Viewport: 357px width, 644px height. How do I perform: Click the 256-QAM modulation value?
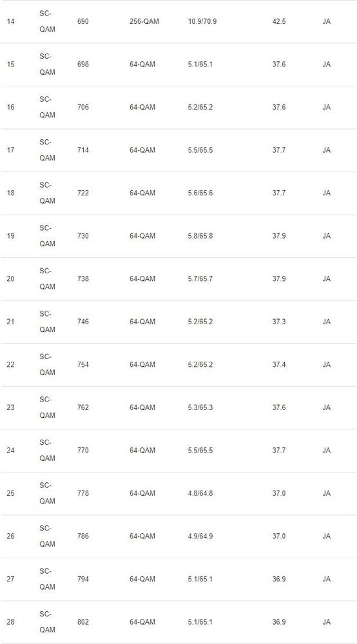[x=144, y=21]
